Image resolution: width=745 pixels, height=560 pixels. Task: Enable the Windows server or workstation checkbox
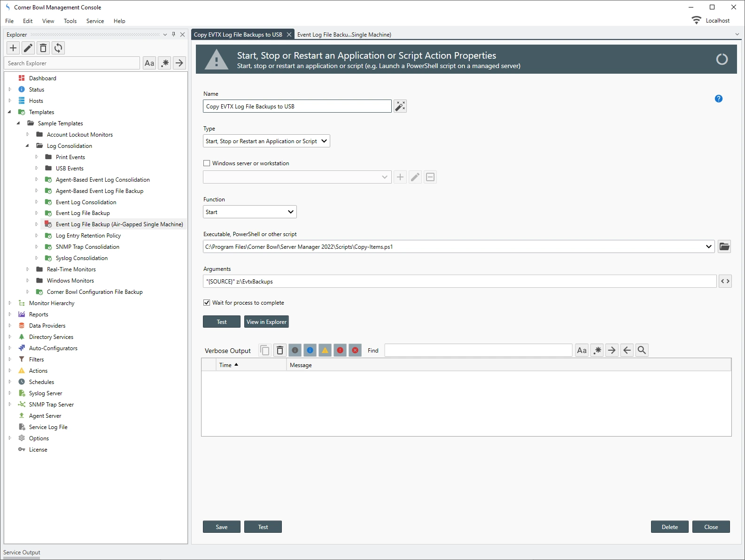pyautogui.click(x=207, y=163)
